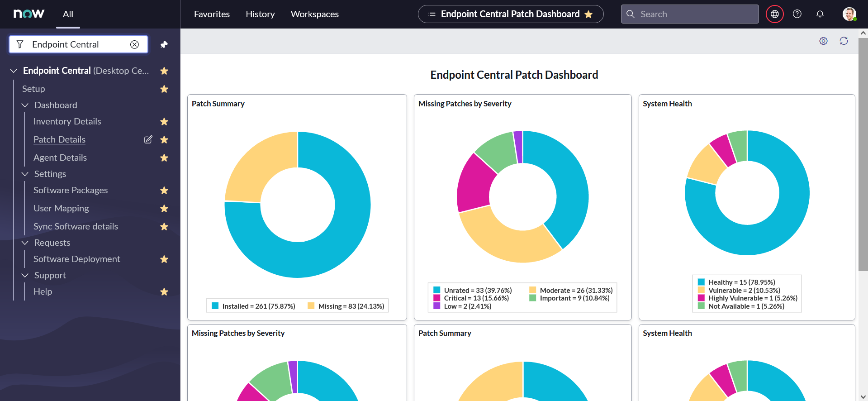Clear the Endpoint Central filter text
868x401 pixels.
click(x=134, y=44)
